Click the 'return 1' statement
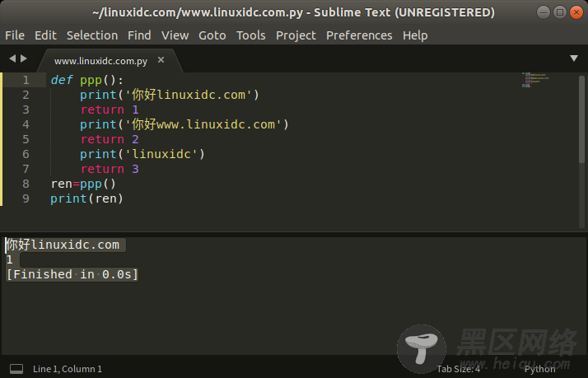The width and height of the screenshot is (588, 378). [110, 110]
